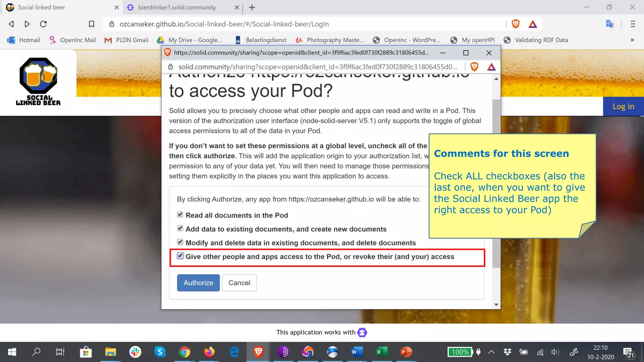Click the popup scrollbar down arrow
Image resolution: width=644 pixels, height=362 pixels.
click(x=496, y=304)
